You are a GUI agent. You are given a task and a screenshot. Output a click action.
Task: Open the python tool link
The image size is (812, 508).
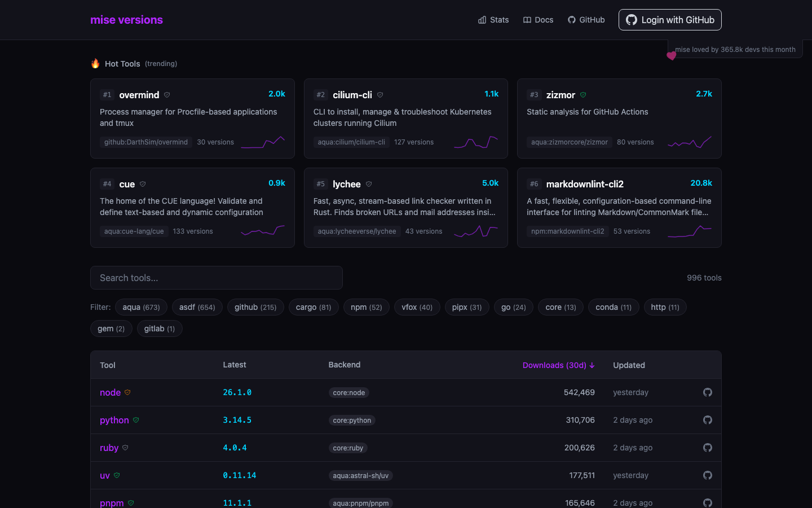[x=114, y=420]
